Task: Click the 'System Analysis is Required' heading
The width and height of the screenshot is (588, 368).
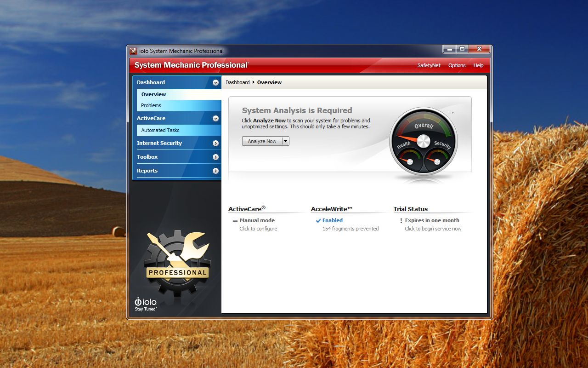Action: pyautogui.click(x=297, y=110)
